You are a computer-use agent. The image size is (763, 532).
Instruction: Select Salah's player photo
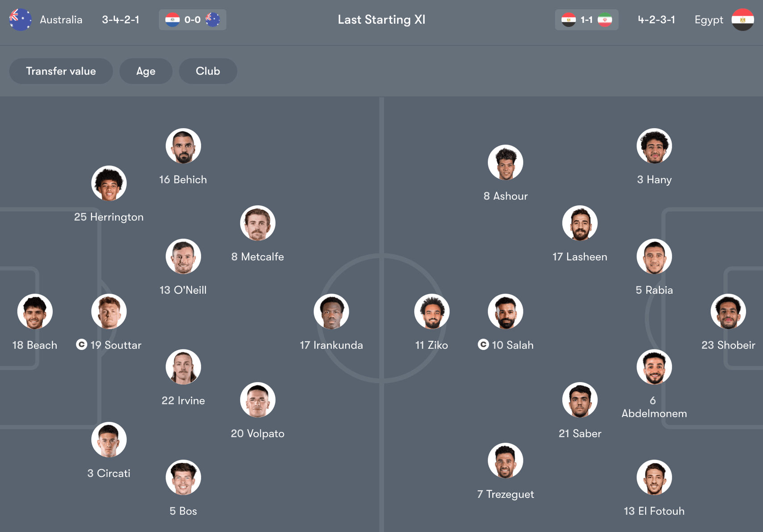[505, 312]
